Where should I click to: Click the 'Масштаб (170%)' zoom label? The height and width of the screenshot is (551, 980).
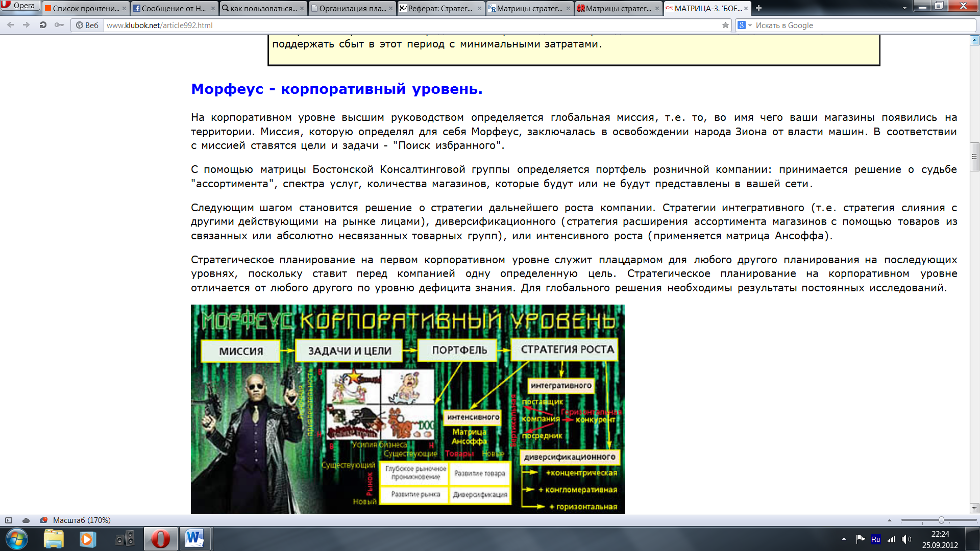82,520
